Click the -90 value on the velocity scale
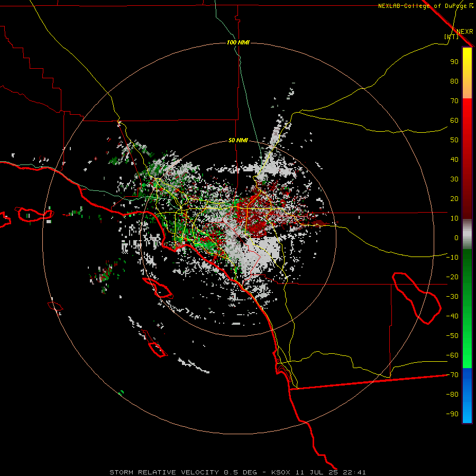This screenshot has height=476, width=476. click(452, 414)
